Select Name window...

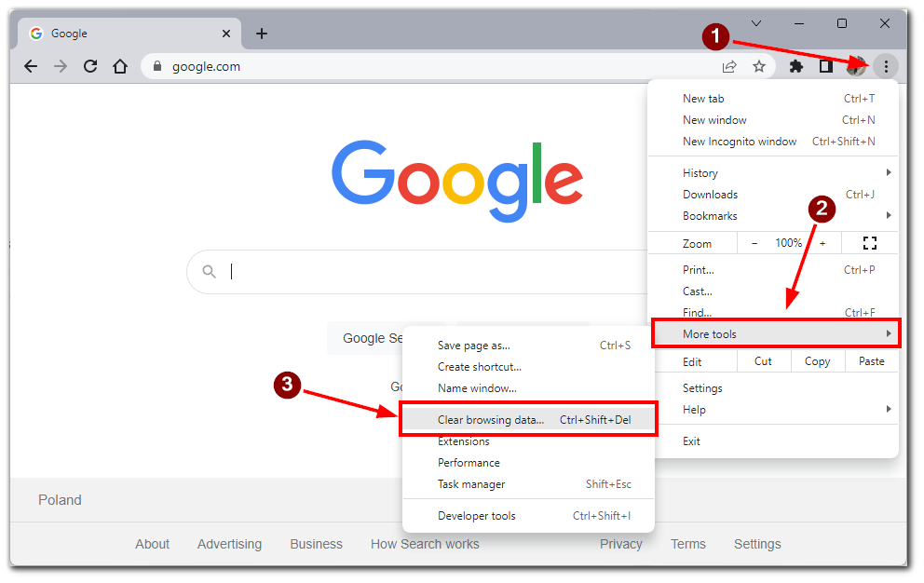pos(528,388)
